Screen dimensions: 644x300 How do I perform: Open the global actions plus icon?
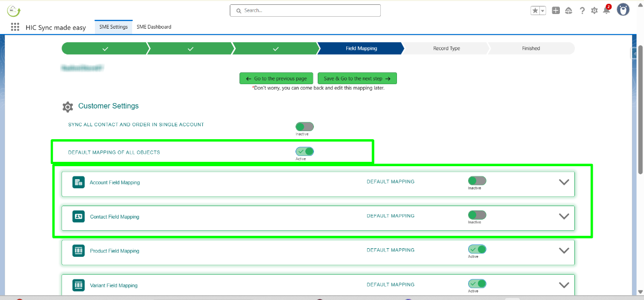click(556, 11)
